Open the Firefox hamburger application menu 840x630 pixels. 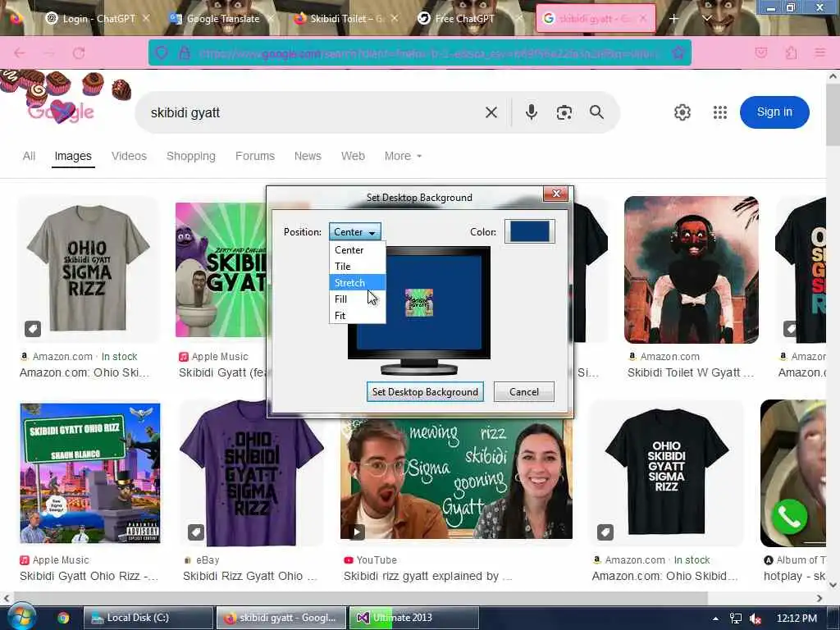[819, 52]
